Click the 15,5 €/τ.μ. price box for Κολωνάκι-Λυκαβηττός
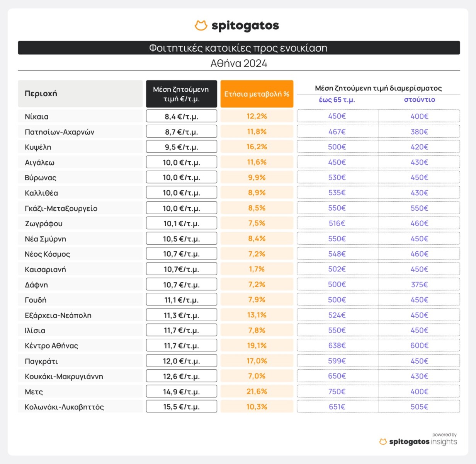The image size is (476, 464). tap(181, 407)
